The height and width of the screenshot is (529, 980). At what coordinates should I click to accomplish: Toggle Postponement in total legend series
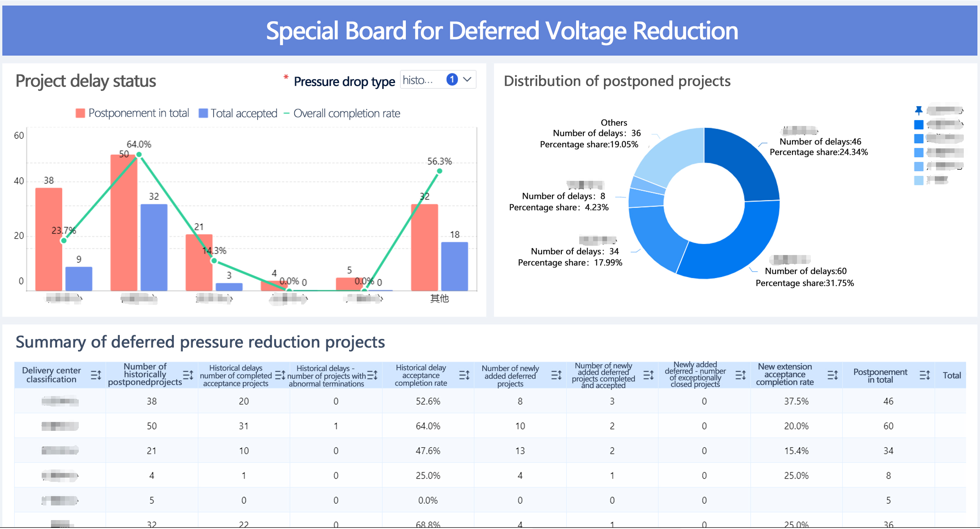(x=132, y=113)
